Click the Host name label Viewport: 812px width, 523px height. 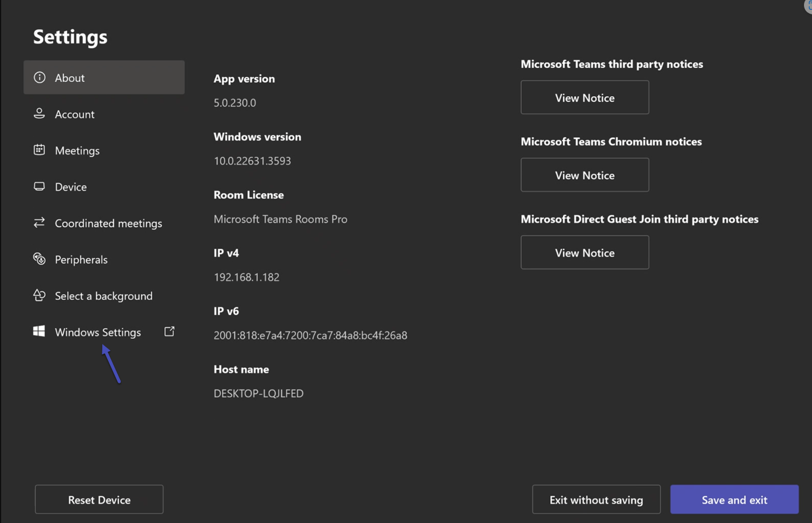pyautogui.click(x=241, y=370)
